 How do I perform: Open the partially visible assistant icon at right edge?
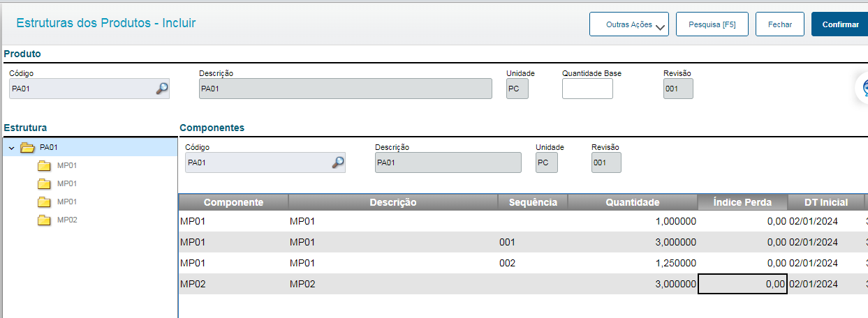(x=862, y=88)
